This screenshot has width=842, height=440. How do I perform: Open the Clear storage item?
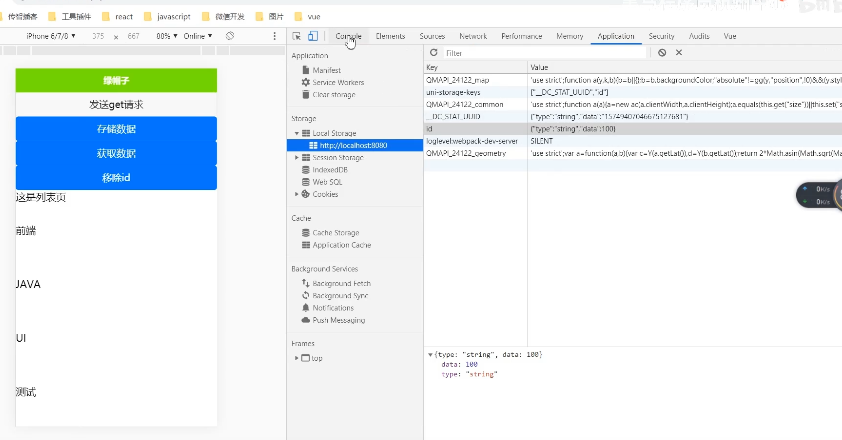pos(328,95)
